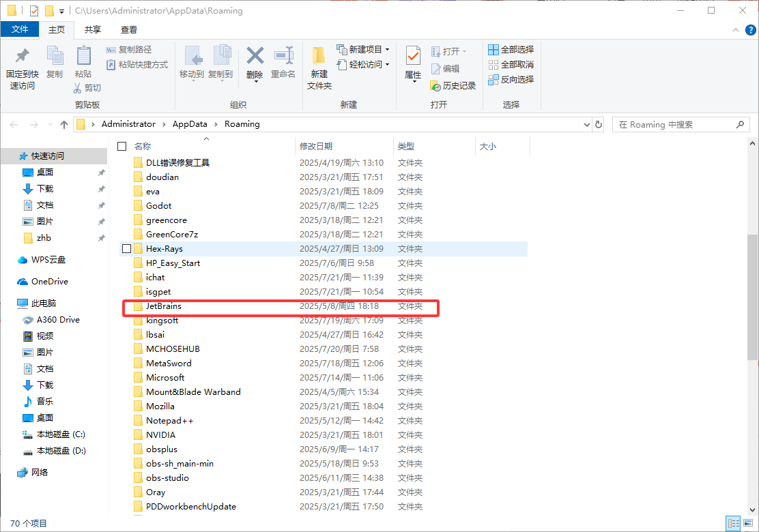Open A360 Drive in sidebar
The width and height of the screenshot is (759, 532).
(x=51, y=320)
